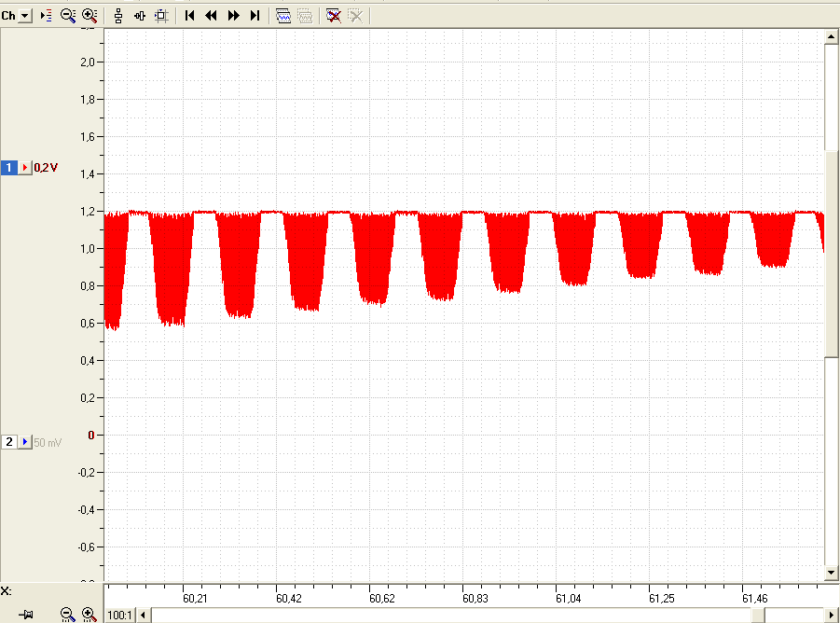Select channel 2 button

point(8,442)
